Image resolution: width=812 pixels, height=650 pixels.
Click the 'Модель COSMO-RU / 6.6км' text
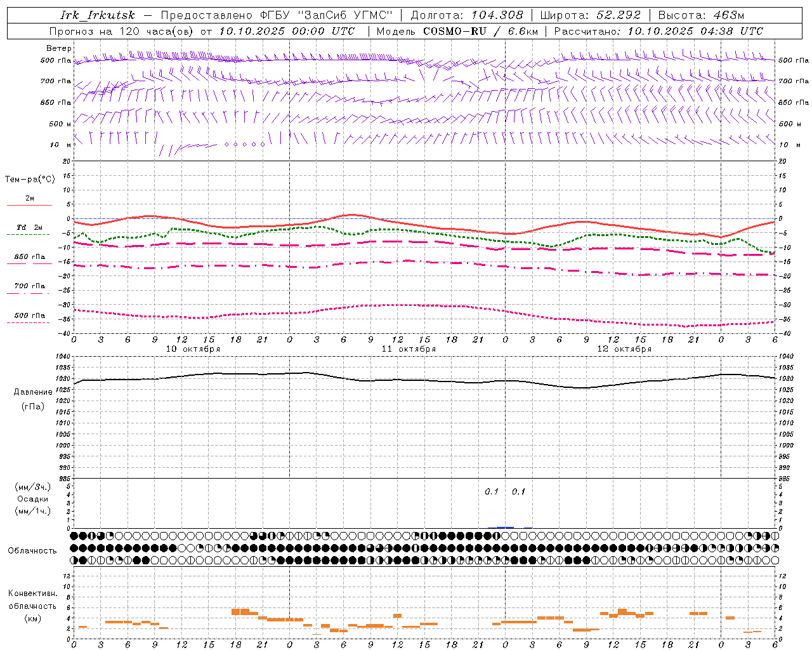coord(457,31)
